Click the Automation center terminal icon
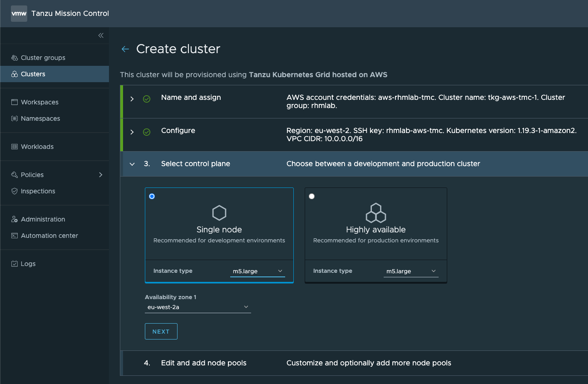The image size is (588, 384). pos(15,236)
